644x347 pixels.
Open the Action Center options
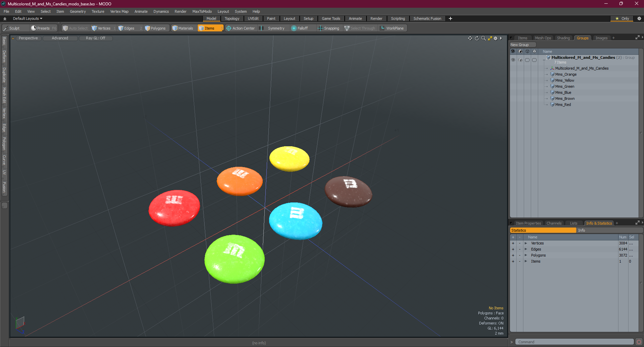[x=241, y=28]
